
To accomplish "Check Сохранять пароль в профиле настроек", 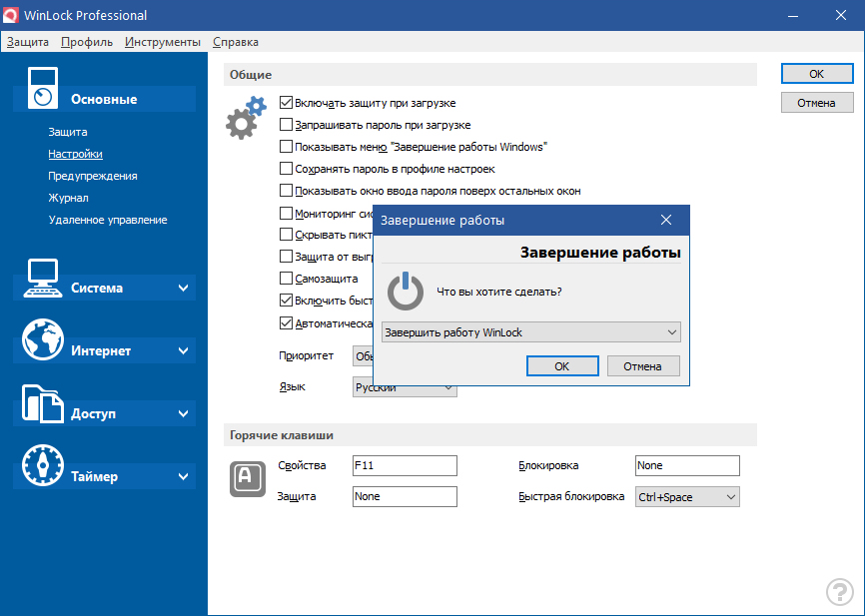I will pyautogui.click(x=287, y=169).
